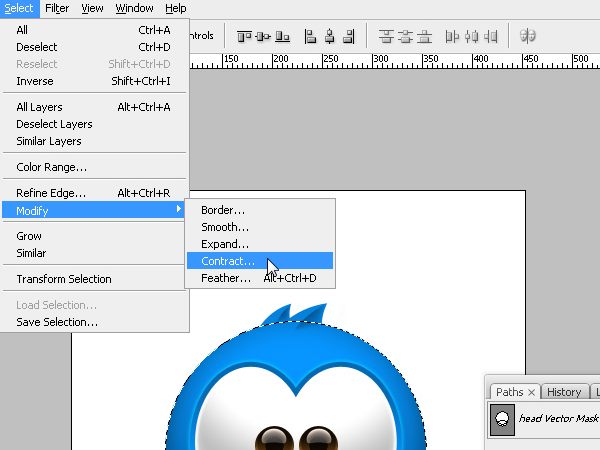Click the Align bottom edges icon
This screenshot has width=600, height=450.
282,36
